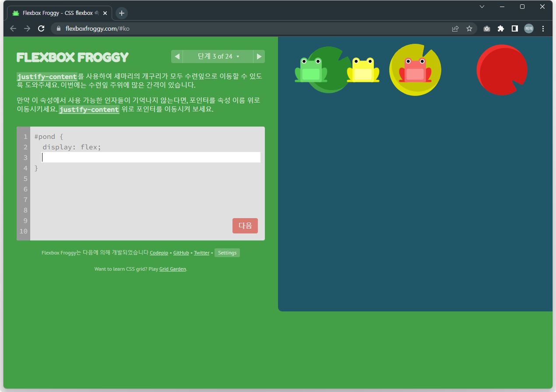Click the camera extension icon
The image size is (556, 392).
pyautogui.click(x=487, y=28)
